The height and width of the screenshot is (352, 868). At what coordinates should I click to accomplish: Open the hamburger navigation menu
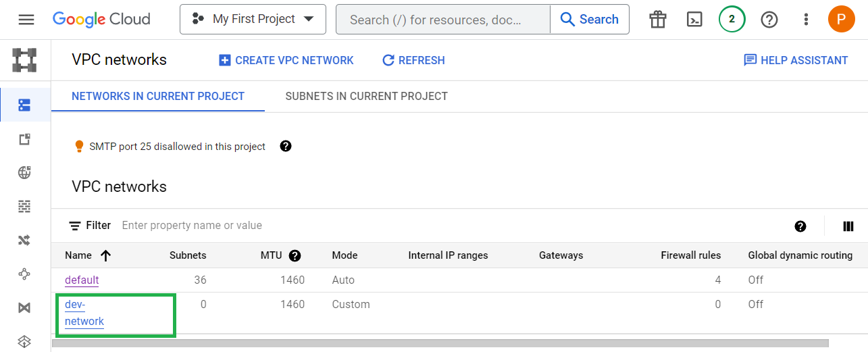[x=26, y=20]
